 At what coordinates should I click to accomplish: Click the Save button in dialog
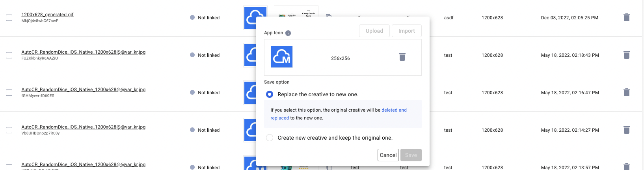pos(411,155)
